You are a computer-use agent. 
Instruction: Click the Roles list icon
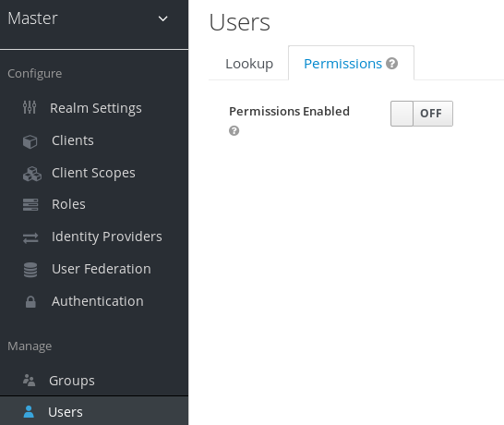[x=30, y=204]
